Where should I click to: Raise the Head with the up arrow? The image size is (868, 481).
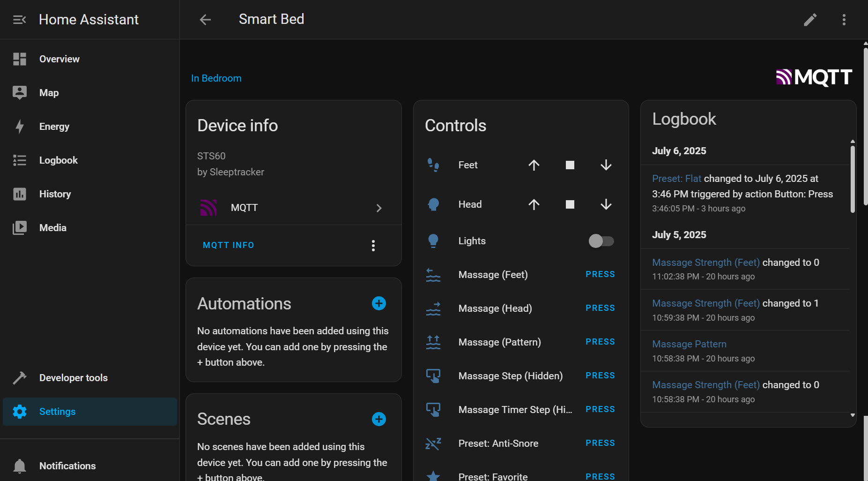tap(534, 204)
